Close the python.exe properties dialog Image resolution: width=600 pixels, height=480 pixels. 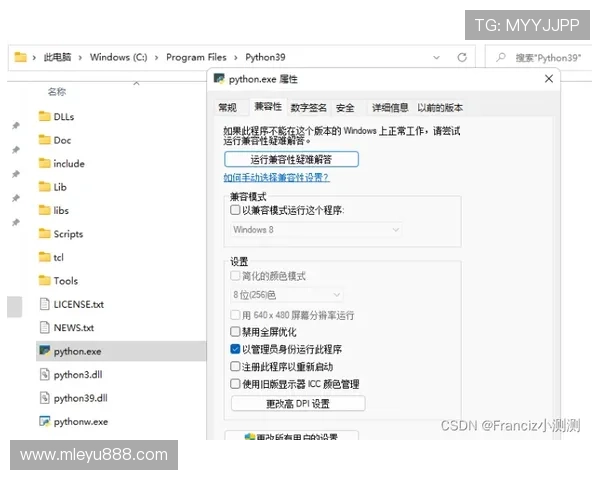coord(549,78)
